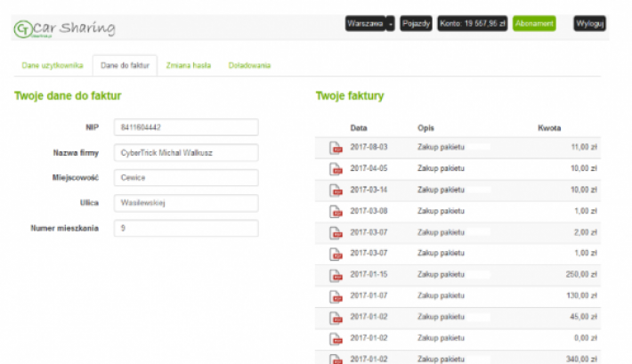632x364 pixels.
Task: Open the Zmiana hasła tab
Action: pyautogui.click(x=189, y=66)
